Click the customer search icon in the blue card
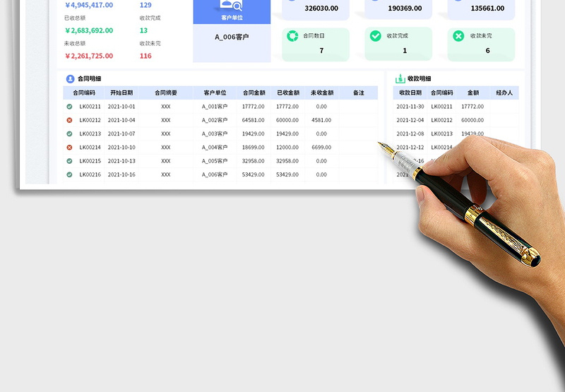 (232, 6)
